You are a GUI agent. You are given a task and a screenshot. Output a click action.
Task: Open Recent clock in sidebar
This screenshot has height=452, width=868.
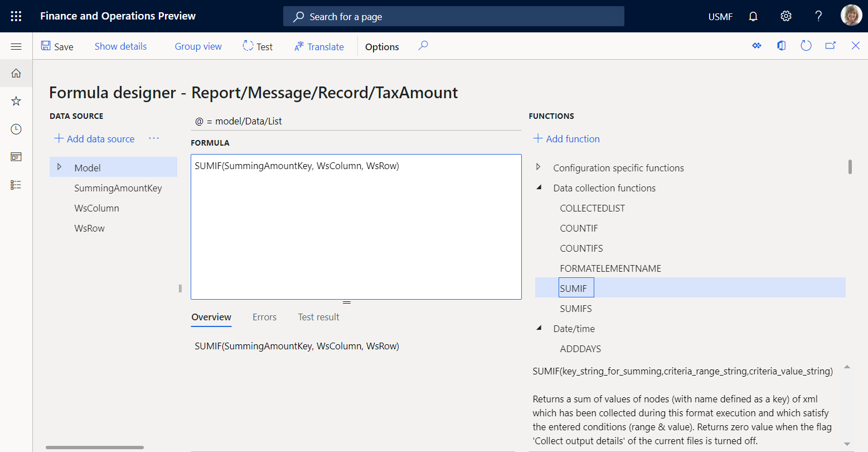(16, 129)
